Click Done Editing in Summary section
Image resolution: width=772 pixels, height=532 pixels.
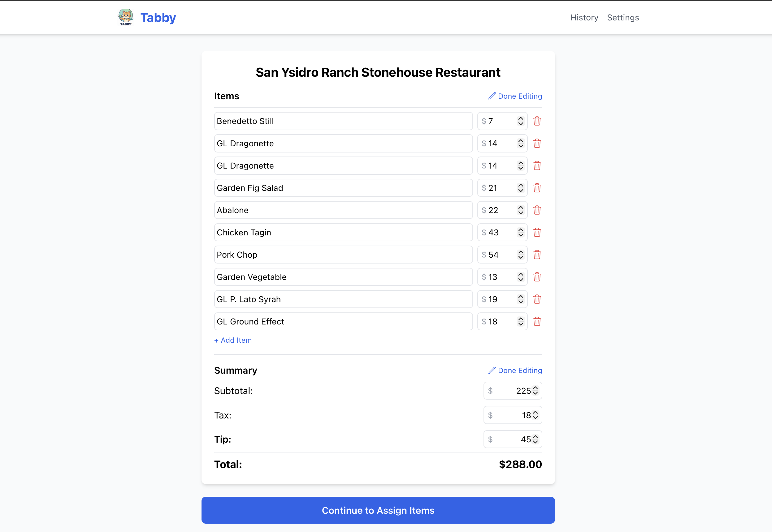515,370
